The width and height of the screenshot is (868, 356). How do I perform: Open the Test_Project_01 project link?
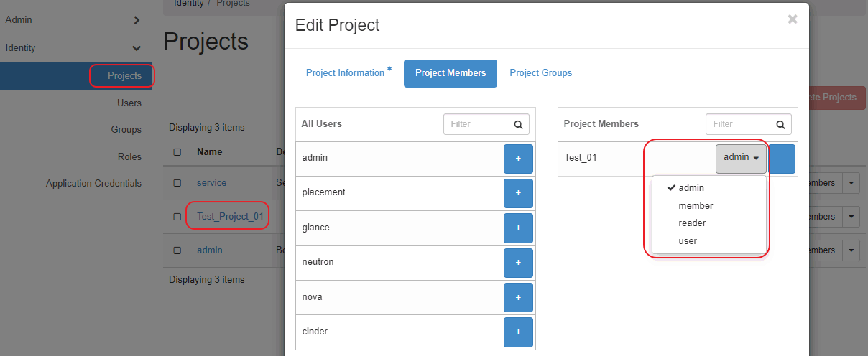[230, 217]
